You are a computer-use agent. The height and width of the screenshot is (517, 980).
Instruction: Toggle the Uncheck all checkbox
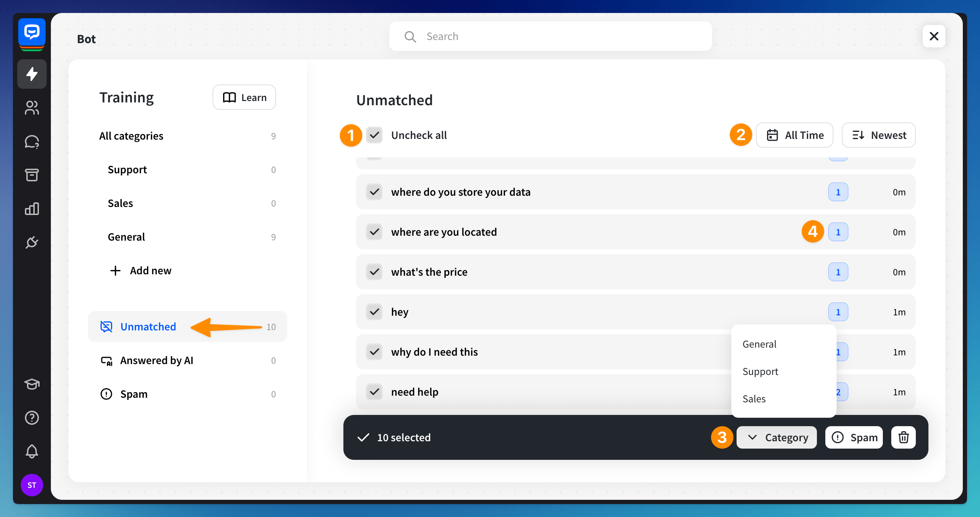pyautogui.click(x=374, y=135)
